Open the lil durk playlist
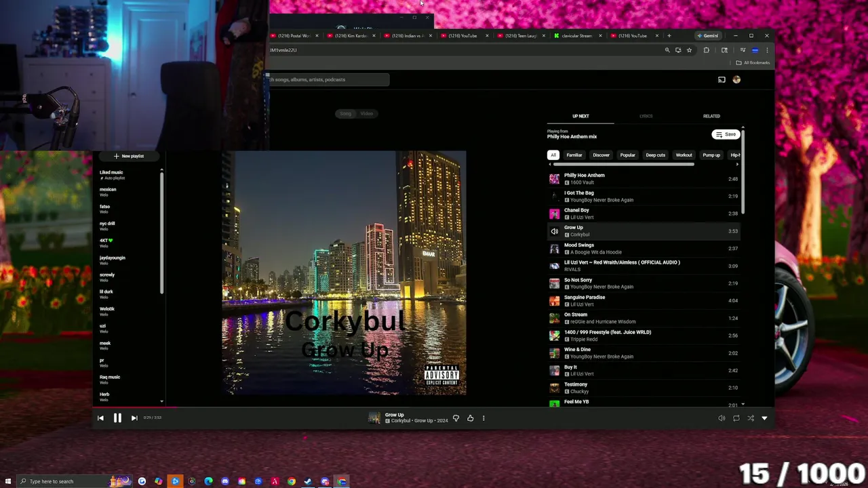 [129, 294]
